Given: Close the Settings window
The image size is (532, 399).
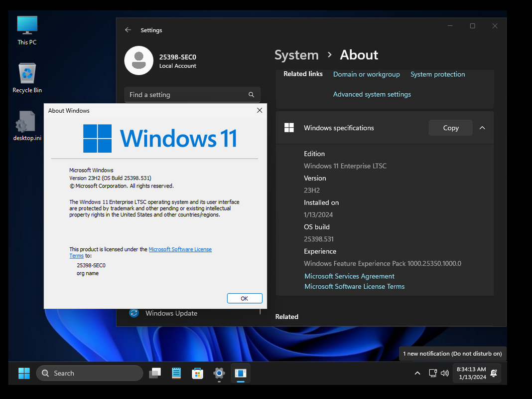Looking at the screenshot, I should tap(495, 26).
